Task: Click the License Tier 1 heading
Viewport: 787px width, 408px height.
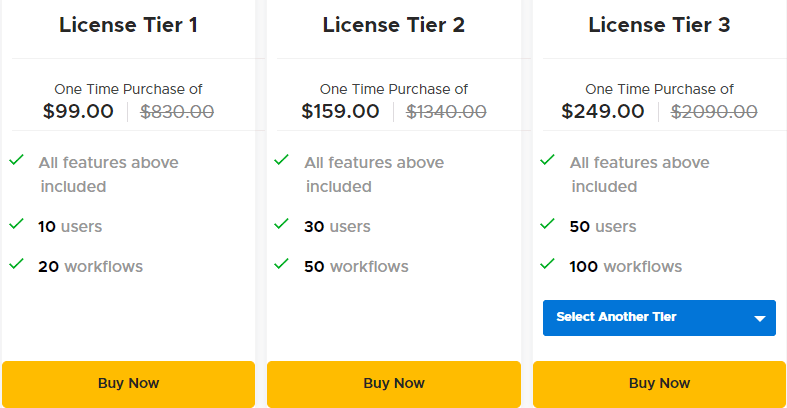Action: click(x=128, y=25)
